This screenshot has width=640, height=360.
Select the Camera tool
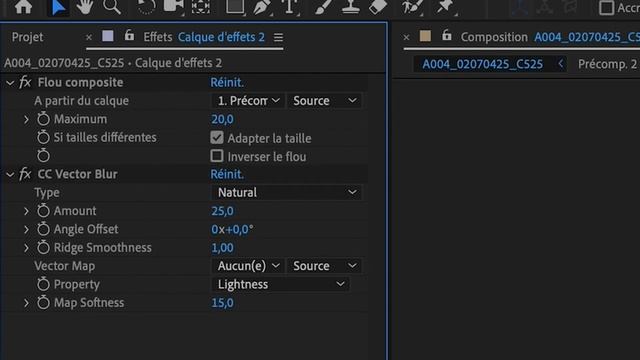pos(173,7)
